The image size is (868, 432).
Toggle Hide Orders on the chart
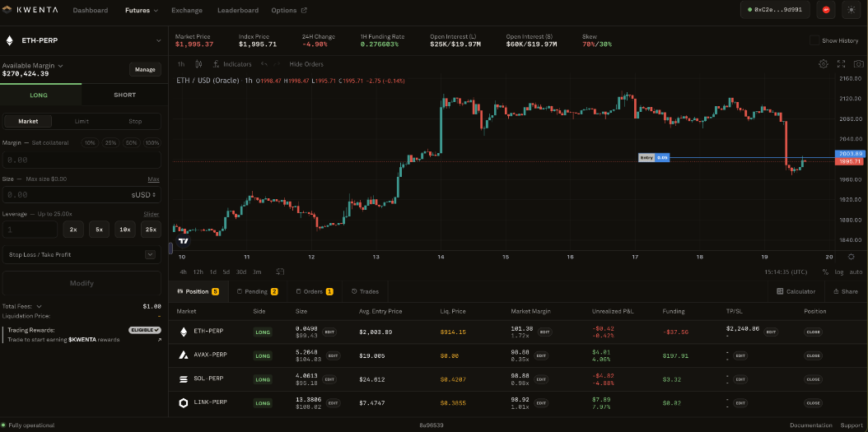click(306, 64)
